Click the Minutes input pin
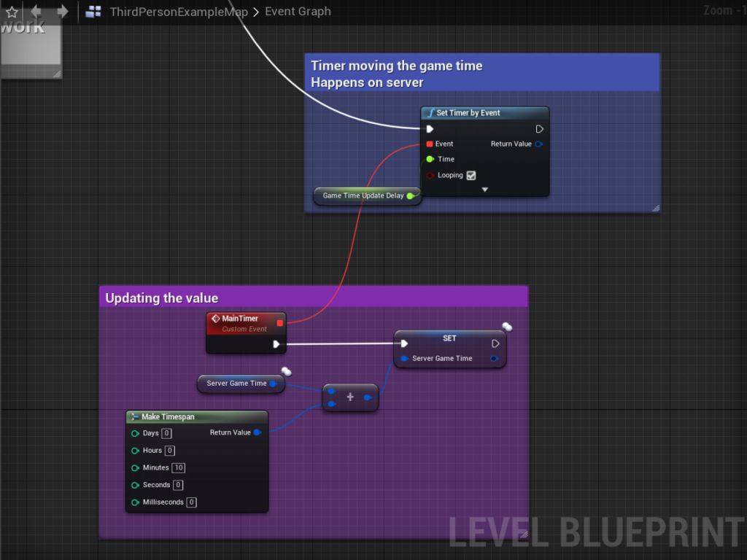Image resolution: width=747 pixels, height=560 pixels. point(135,467)
